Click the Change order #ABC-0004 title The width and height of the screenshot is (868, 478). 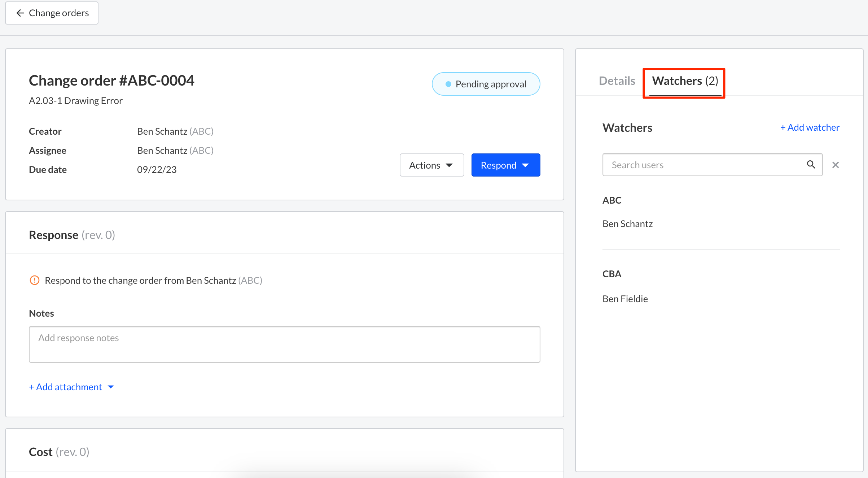[x=111, y=81]
